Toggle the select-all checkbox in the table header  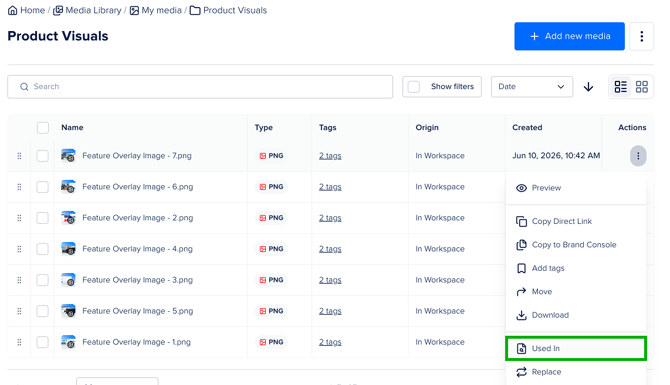point(43,128)
